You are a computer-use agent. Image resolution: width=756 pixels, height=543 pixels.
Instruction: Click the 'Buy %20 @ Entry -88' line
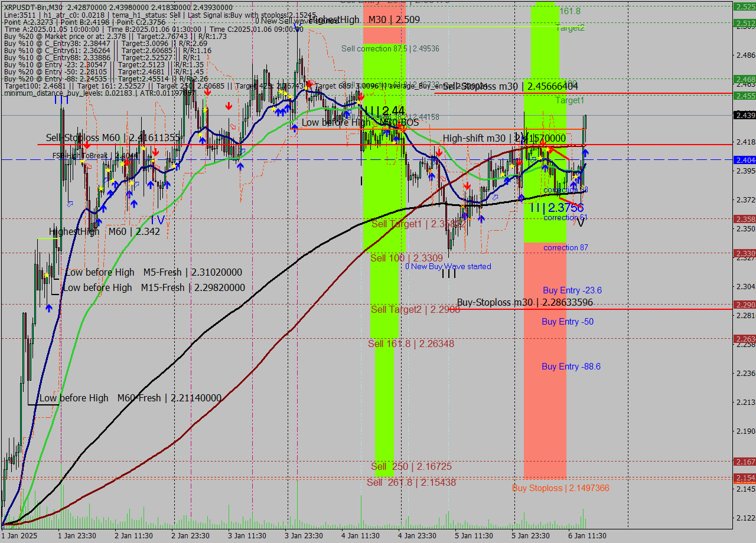(105, 79)
